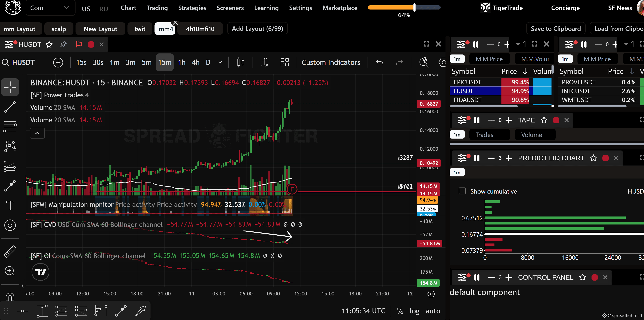Image resolution: width=644 pixels, height=320 pixels.
Task: Open the Screeners menu
Action: 230,8
